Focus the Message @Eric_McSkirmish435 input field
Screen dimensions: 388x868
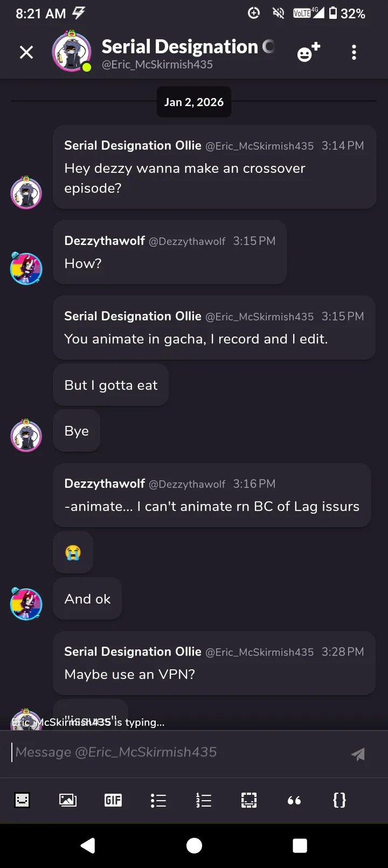(178, 752)
